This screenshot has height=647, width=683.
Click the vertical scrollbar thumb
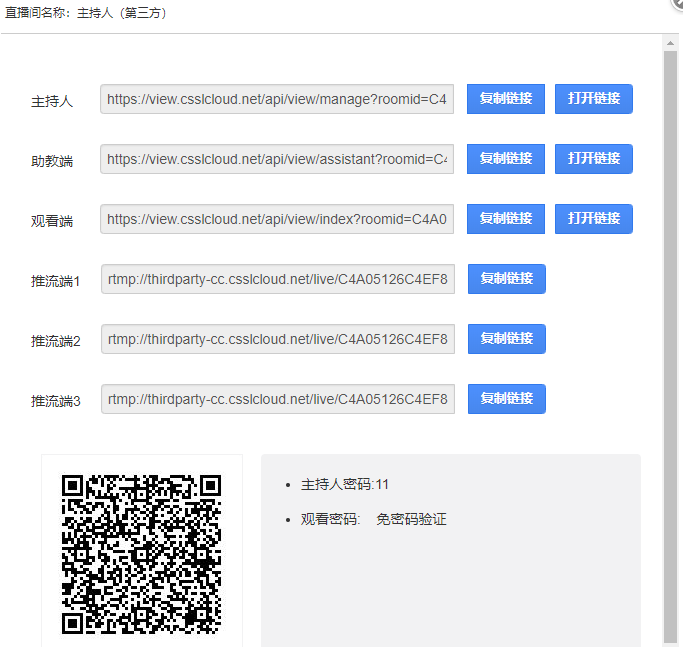670,346
